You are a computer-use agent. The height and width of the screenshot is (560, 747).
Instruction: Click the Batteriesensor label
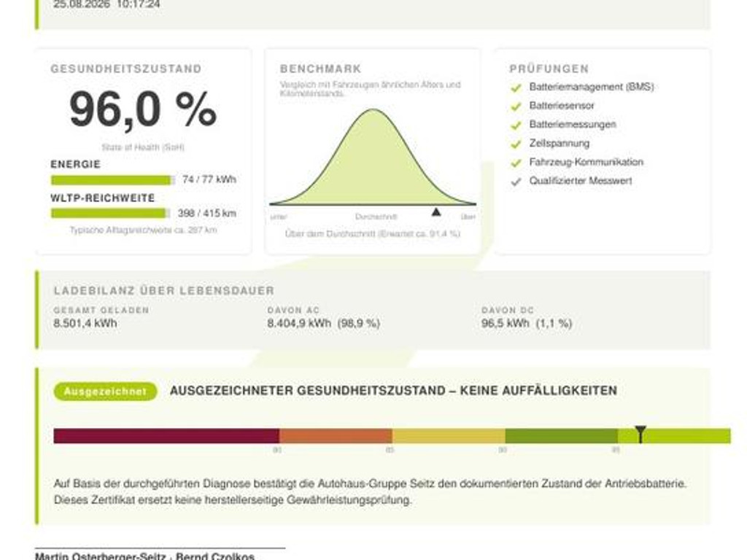point(562,106)
